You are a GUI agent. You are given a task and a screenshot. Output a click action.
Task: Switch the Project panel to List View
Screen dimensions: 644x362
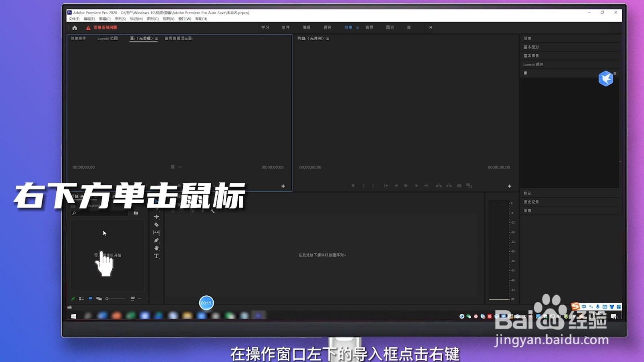pyautogui.click(x=82, y=298)
